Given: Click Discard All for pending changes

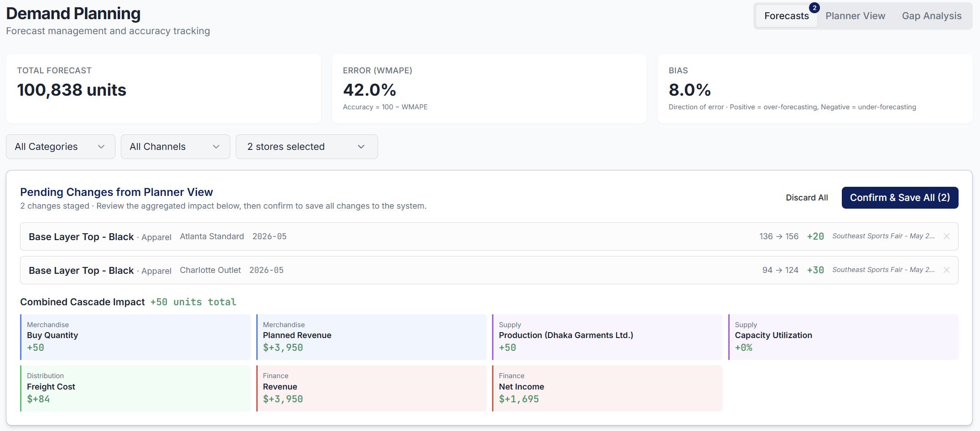Looking at the screenshot, I should (807, 197).
